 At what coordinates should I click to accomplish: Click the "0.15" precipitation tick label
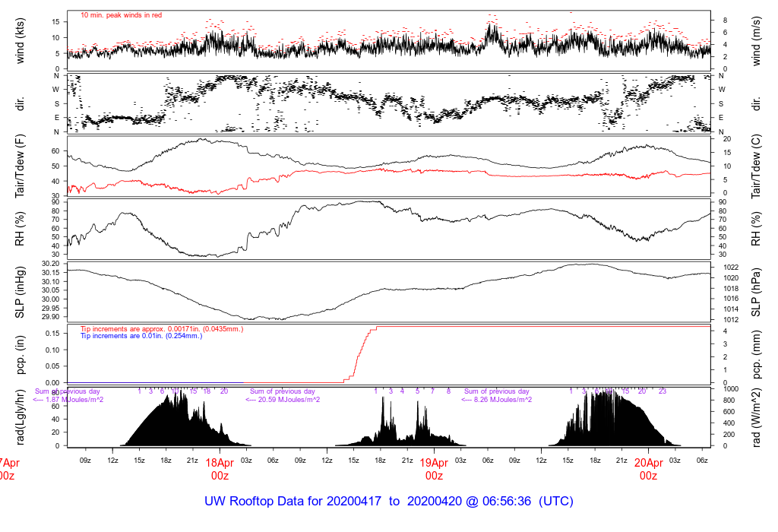(x=52, y=334)
